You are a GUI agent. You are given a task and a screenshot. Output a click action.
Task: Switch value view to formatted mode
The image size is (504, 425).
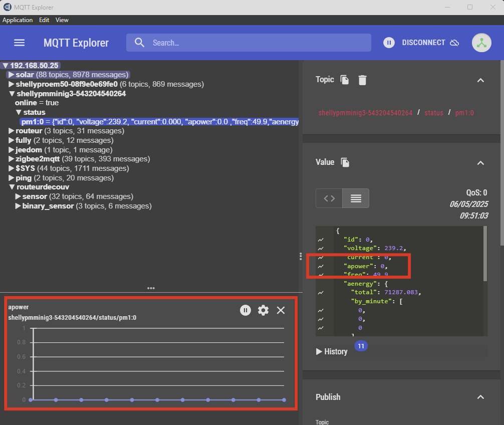click(x=356, y=198)
